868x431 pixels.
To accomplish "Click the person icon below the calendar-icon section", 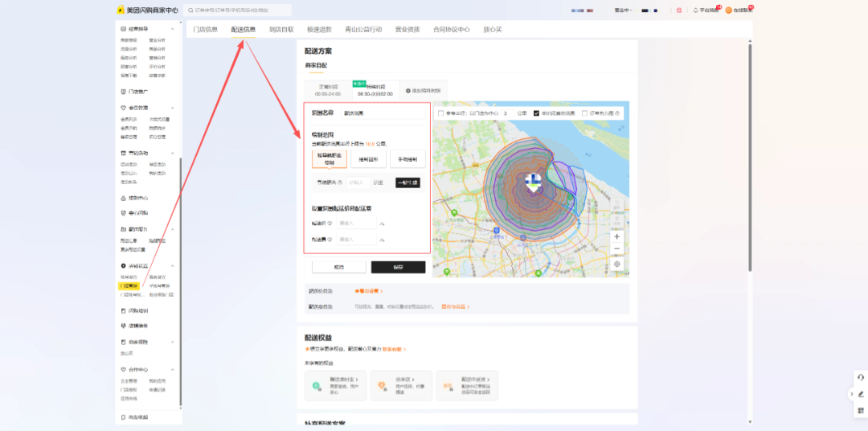I will [x=124, y=198].
